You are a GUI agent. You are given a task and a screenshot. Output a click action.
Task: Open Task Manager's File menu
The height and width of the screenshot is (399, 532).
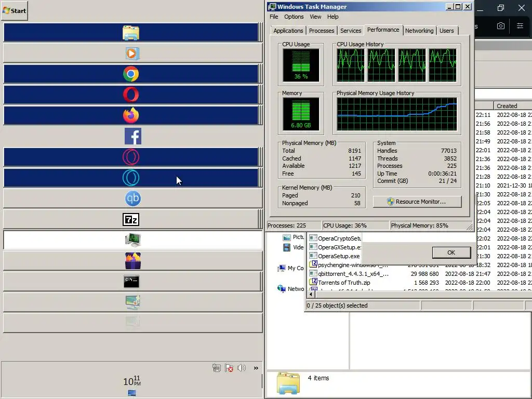pos(274,17)
